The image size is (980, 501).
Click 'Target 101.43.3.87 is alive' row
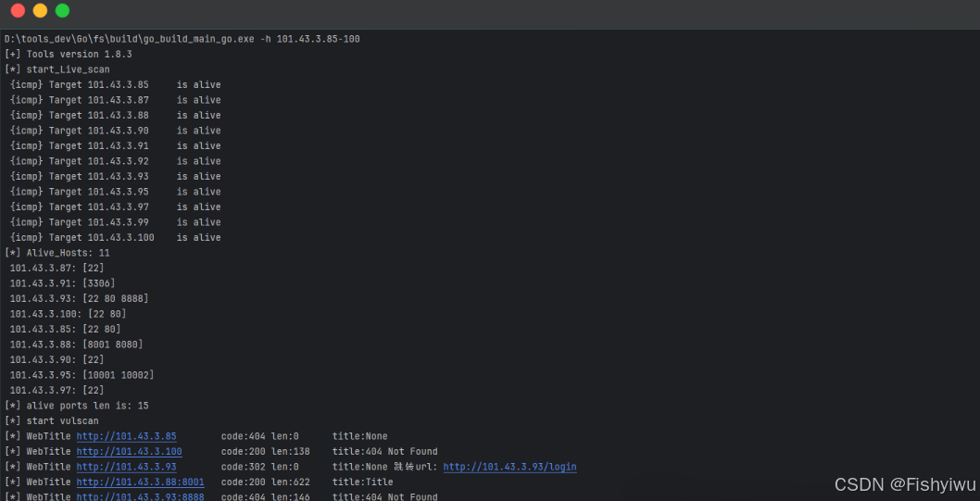[x=116, y=100]
